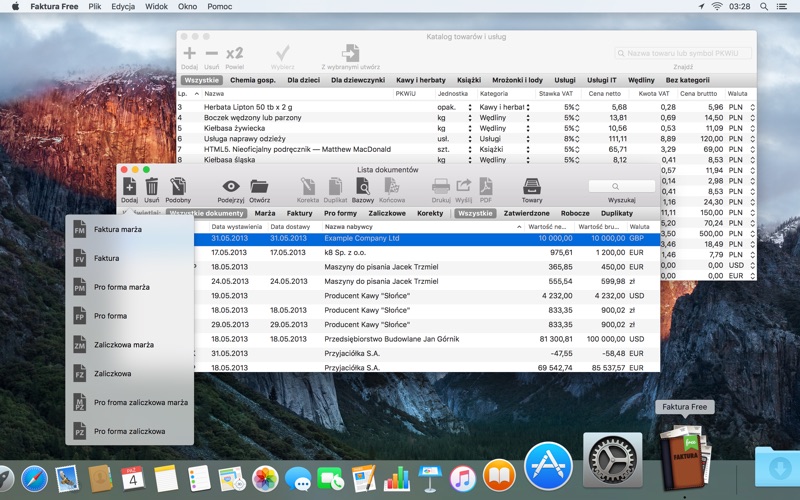The height and width of the screenshot is (500, 800).
Task: Click the catalog search field Nazwa towaru
Action: point(683,53)
